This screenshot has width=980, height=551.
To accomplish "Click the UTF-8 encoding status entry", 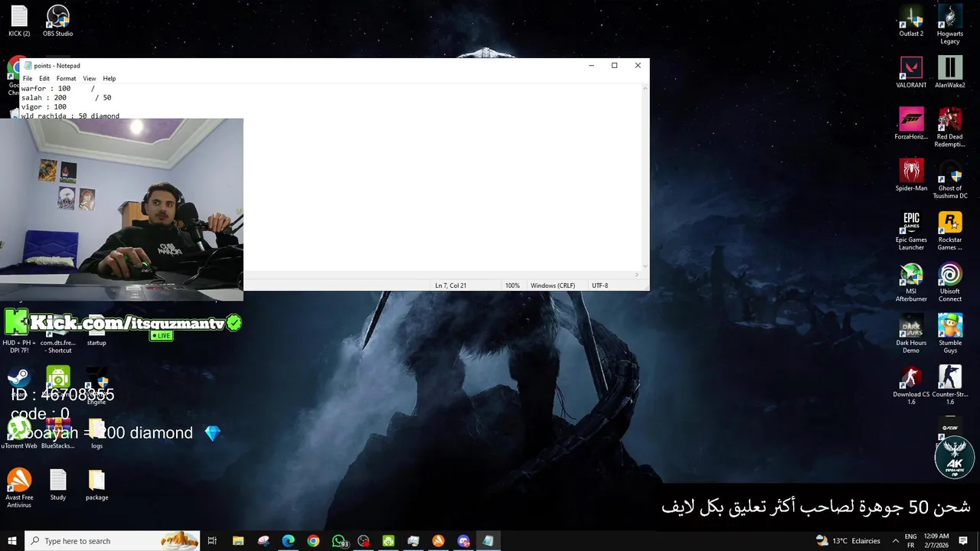I will click(600, 285).
